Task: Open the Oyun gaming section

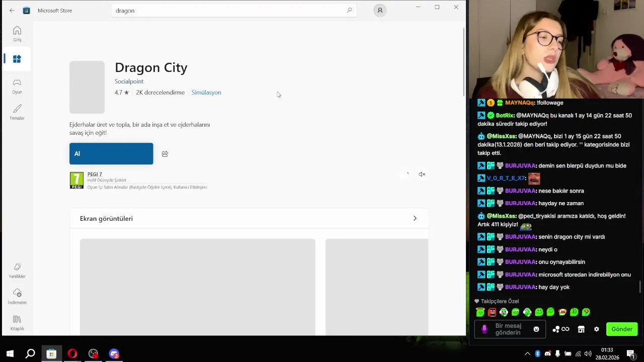Action: coord(17,86)
